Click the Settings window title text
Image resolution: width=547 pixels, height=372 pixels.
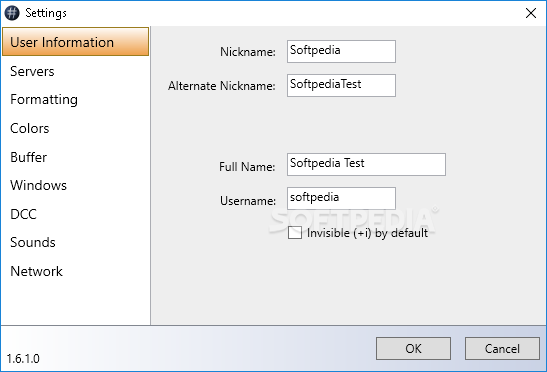click(46, 13)
